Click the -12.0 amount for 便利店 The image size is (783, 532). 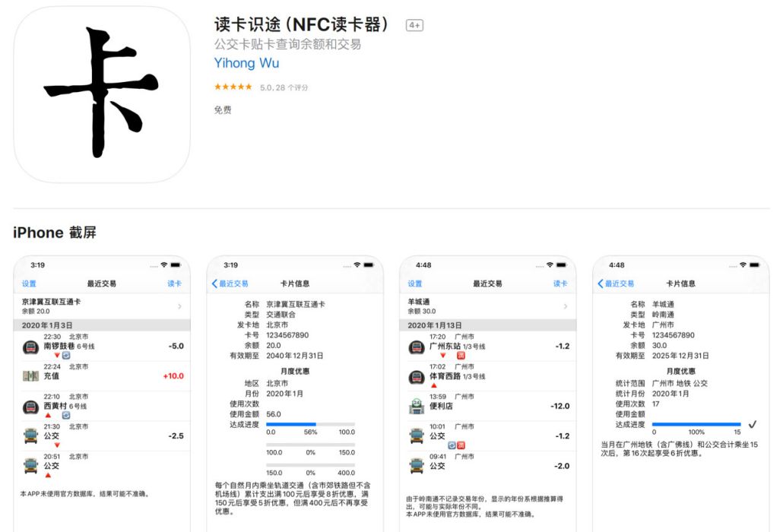click(x=560, y=406)
